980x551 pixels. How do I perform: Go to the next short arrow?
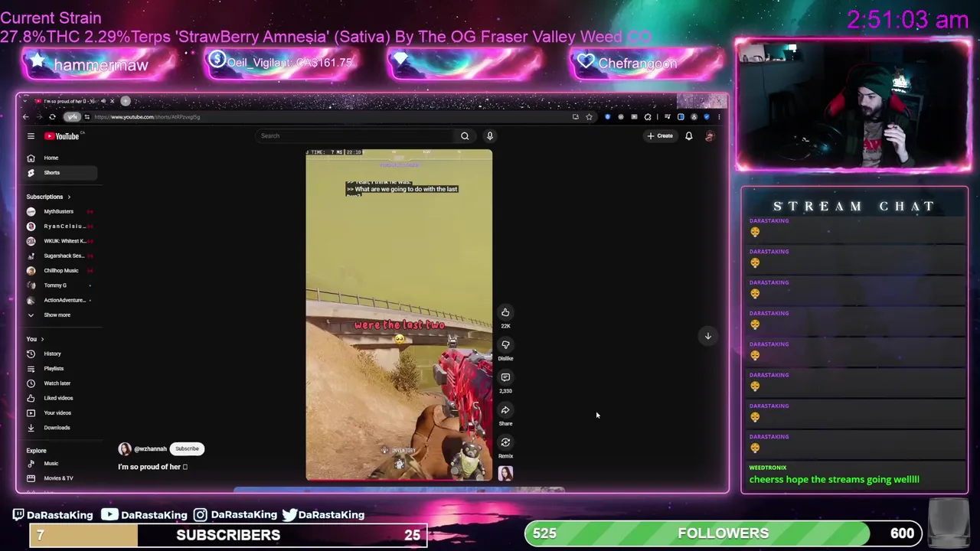point(708,336)
